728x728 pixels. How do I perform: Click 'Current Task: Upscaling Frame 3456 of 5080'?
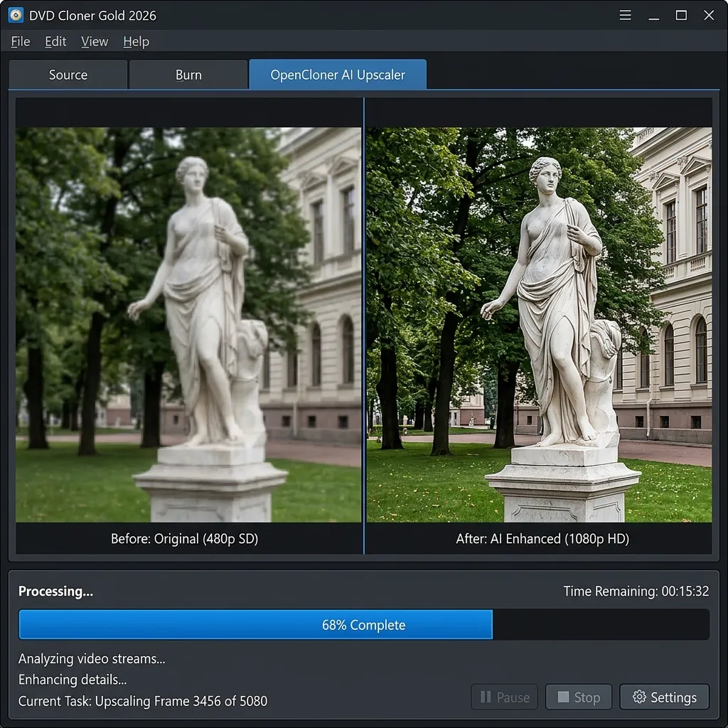click(x=143, y=701)
